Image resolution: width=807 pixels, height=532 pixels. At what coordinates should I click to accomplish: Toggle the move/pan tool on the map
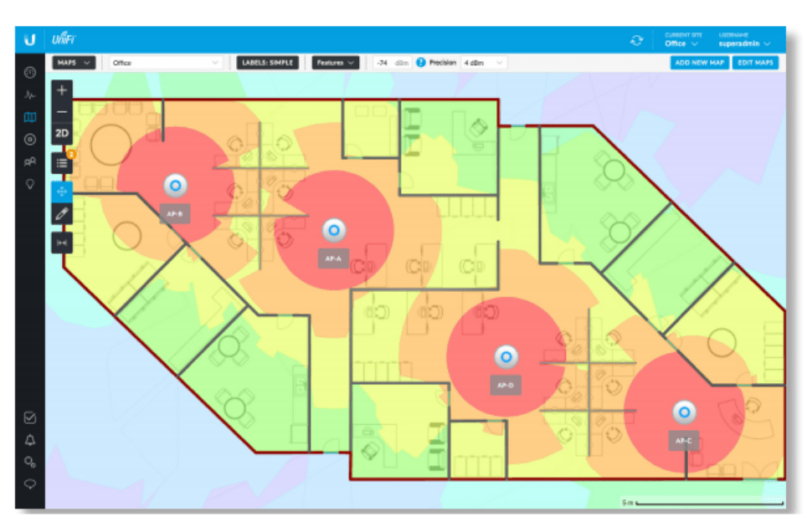62,191
